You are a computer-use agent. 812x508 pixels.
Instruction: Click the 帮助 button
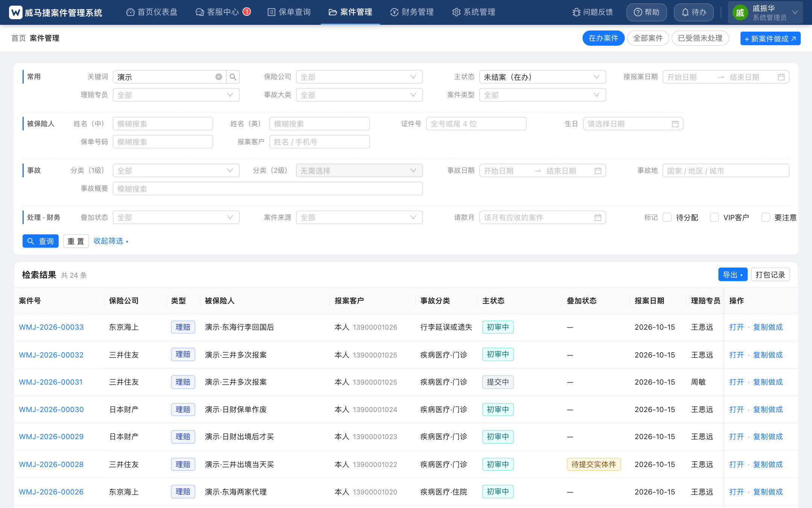coord(647,12)
